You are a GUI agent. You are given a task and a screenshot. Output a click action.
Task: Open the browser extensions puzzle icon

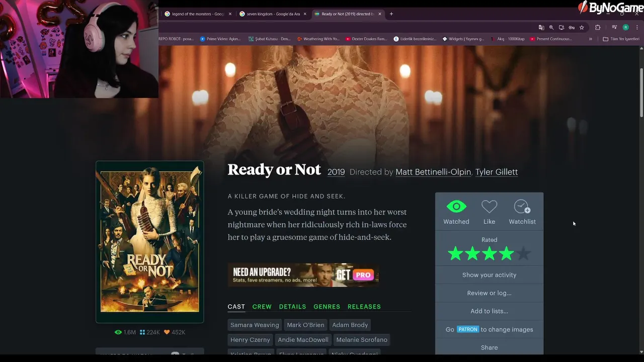click(598, 28)
